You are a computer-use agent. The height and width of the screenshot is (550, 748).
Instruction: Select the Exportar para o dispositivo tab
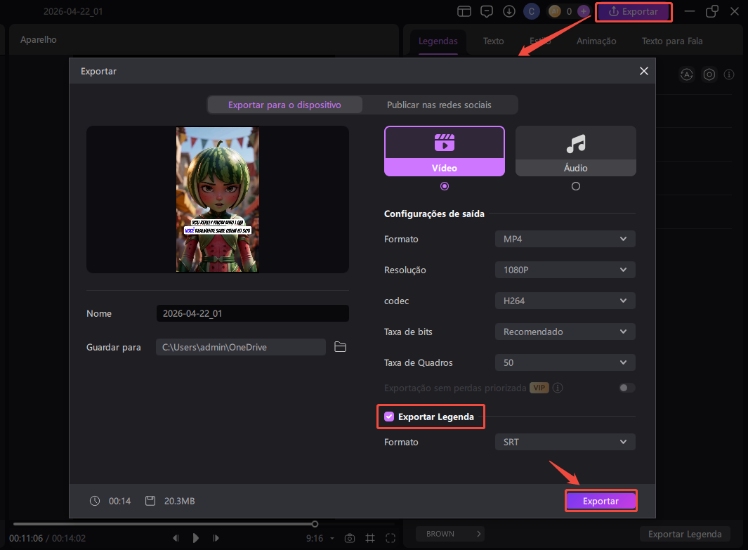pos(284,104)
